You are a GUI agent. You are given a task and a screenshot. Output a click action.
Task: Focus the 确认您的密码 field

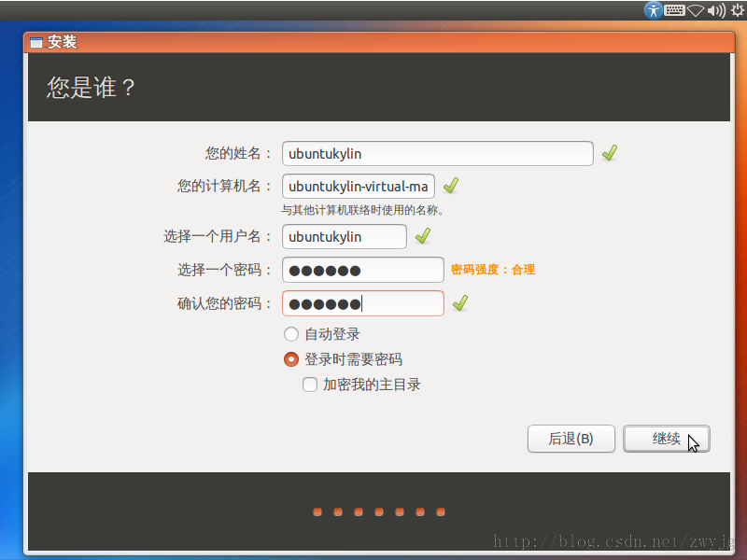363,303
